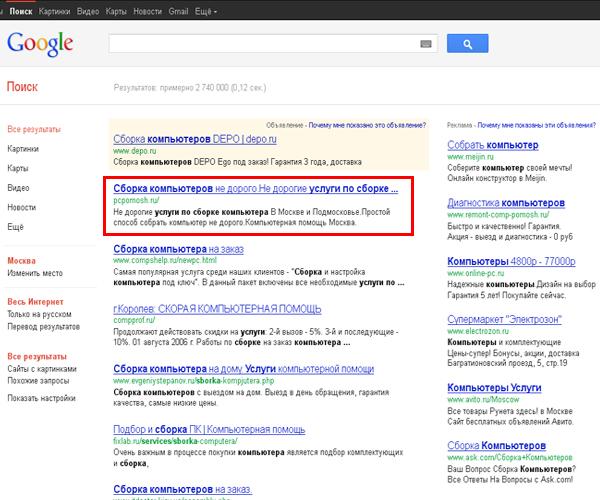Viewport: 600px width, 500px height.
Task: Filter results by Картинки in left sidebar
Action: point(23,149)
